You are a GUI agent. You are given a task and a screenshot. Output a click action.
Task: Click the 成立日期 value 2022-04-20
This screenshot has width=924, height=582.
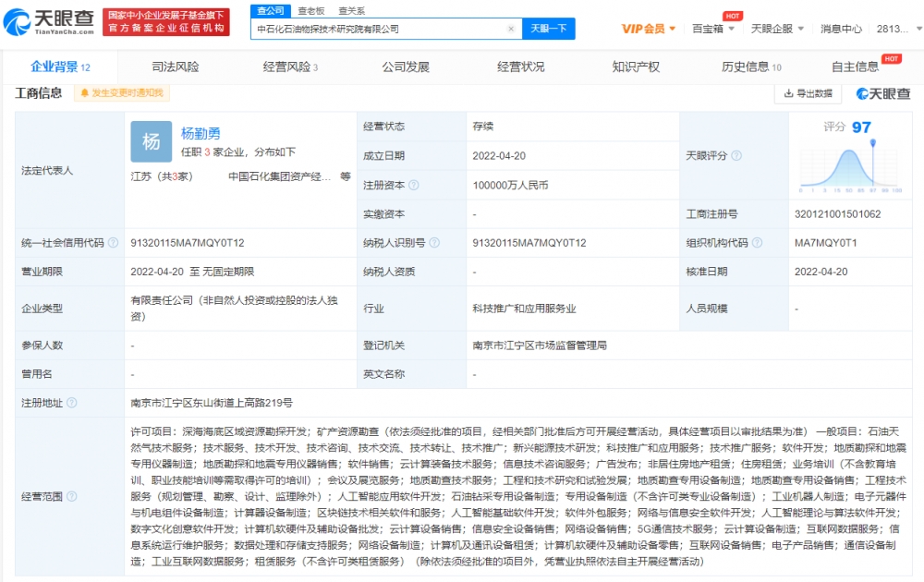point(499,155)
